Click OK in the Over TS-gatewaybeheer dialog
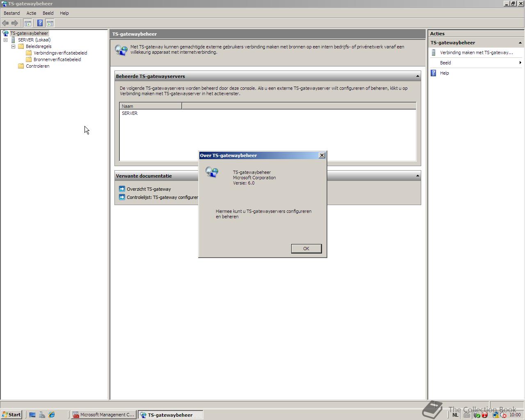Image resolution: width=525 pixels, height=420 pixels. 306,249
